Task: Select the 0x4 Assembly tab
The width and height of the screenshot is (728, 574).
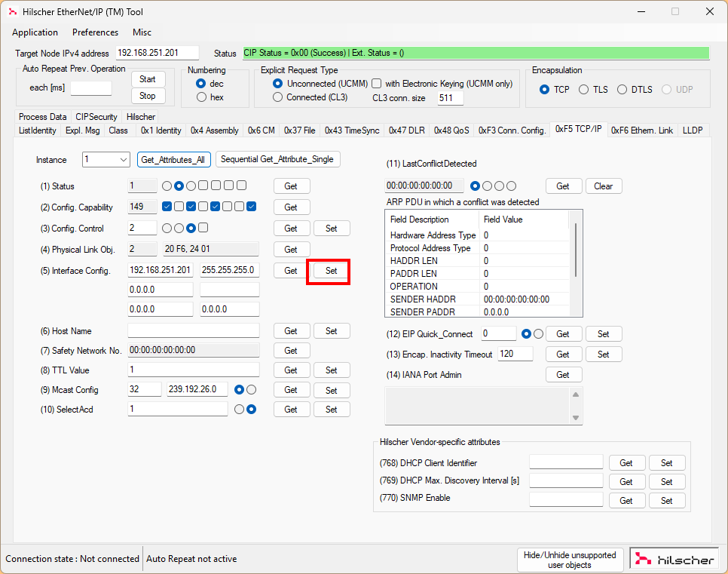Action: coord(215,130)
